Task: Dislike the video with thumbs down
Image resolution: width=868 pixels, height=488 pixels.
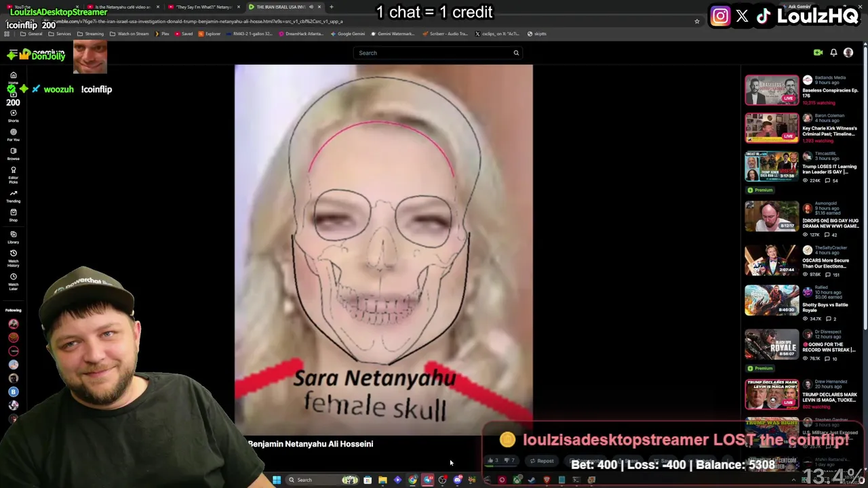Action: [509, 461]
